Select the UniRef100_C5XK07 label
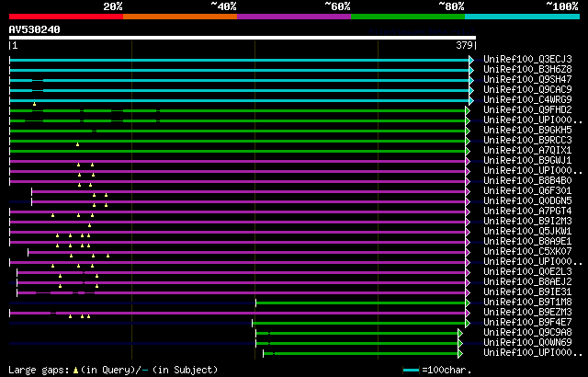Screen dimensions: 588x377 click(x=527, y=252)
